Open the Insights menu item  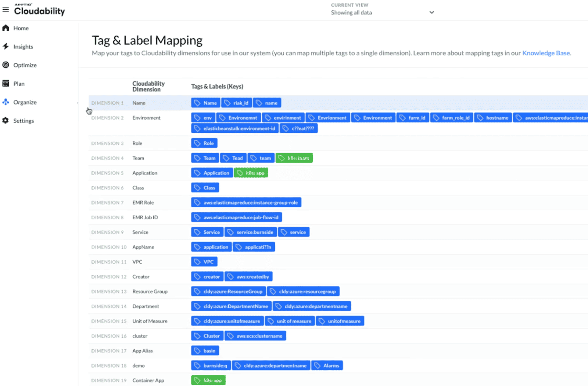[x=23, y=47]
